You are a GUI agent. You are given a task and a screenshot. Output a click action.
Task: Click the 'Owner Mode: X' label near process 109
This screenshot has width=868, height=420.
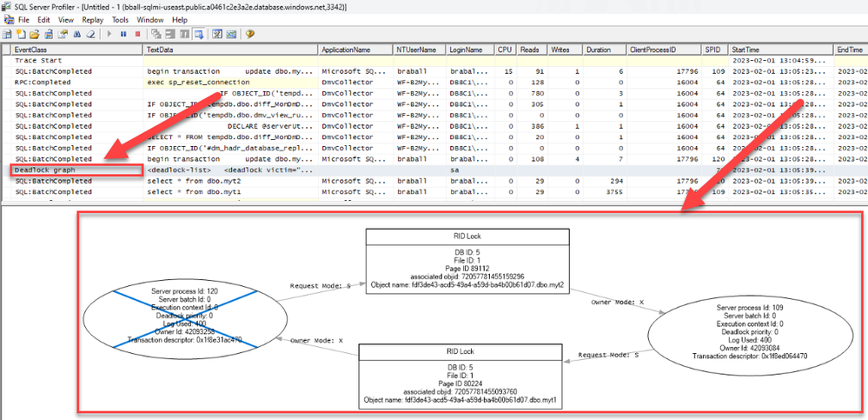point(616,303)
